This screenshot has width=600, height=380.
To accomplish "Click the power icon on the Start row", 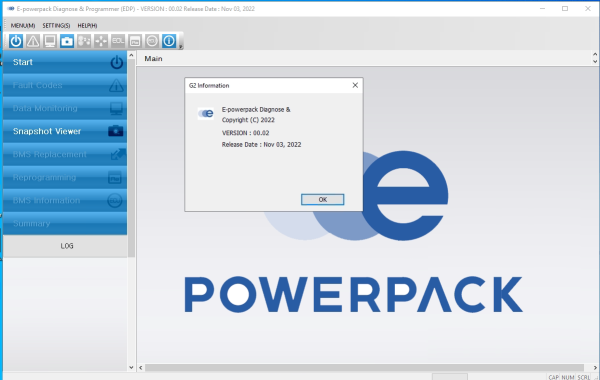I will click(x=117, y=62).
